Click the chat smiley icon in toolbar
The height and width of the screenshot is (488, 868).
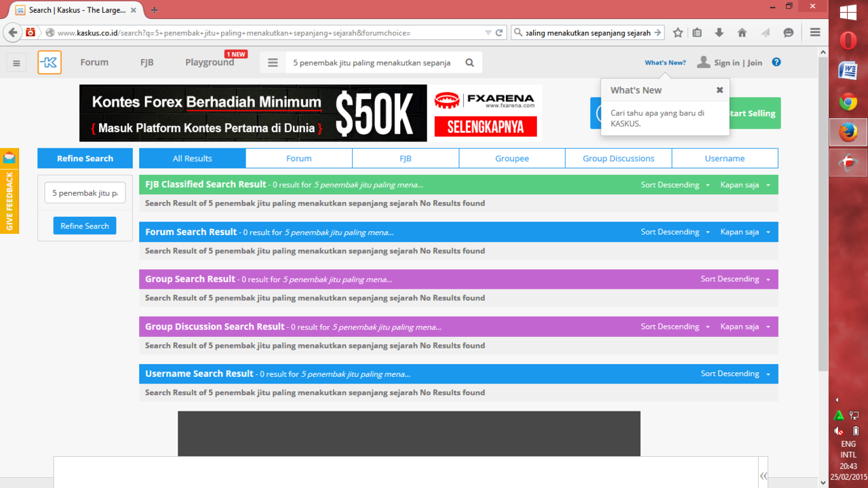pyautogui.click(x=788, y=33)
